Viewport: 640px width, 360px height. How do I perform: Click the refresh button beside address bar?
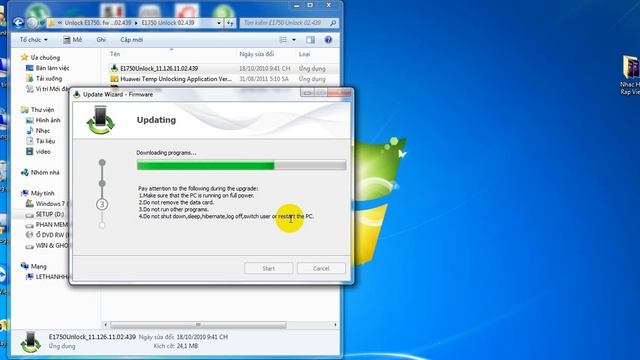point(230,23)
